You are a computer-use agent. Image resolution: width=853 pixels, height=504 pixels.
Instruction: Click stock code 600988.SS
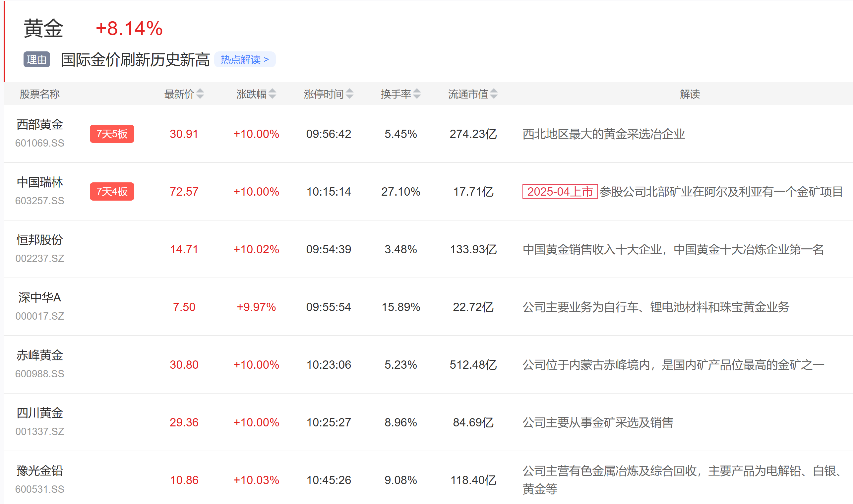click(x=40, y=374)
